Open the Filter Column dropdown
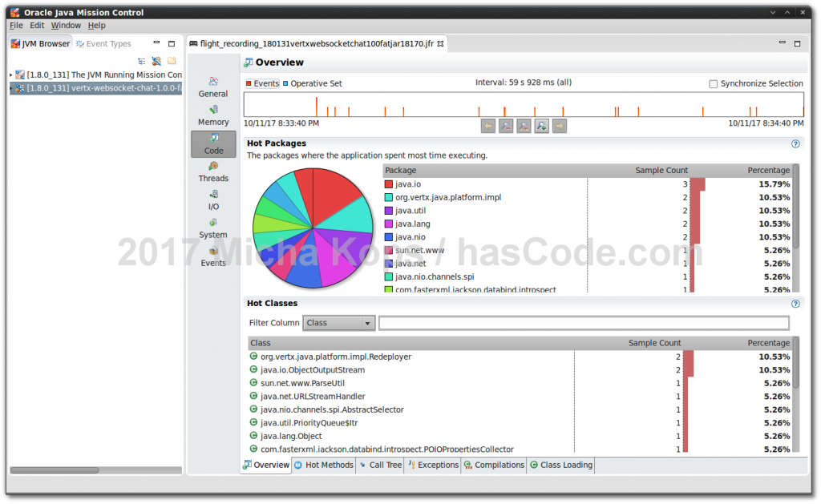The image size is (821, 504). coord(366,323)
